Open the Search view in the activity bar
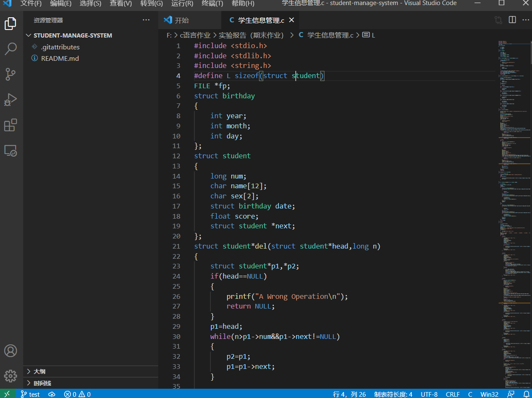Screen dimensions: 532x398 click(x=11, y=49)
